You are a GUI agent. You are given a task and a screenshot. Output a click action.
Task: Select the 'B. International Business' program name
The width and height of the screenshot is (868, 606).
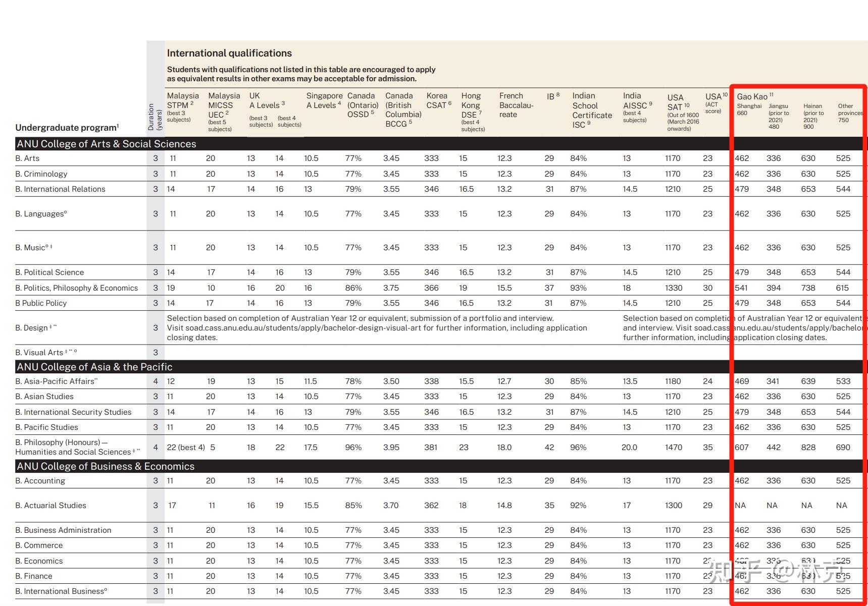point(61,591)
